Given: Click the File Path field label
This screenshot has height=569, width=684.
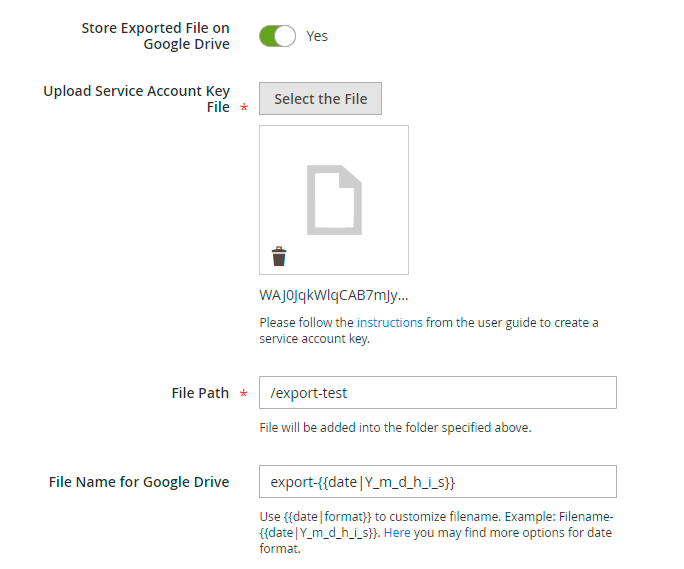Looking at the screenshot, I should pyautogui.click(x=200, y=393).
